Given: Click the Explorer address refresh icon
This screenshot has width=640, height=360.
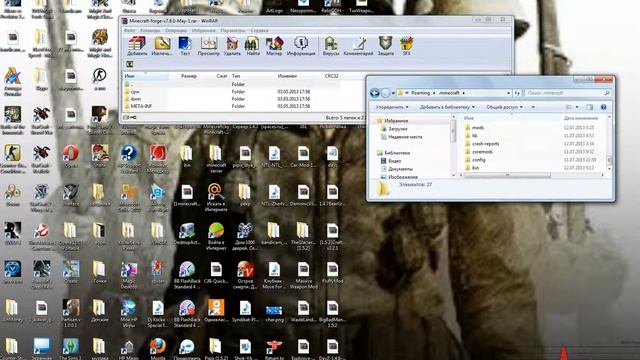Looking at the screenshot, I should [x=517, y=93].
